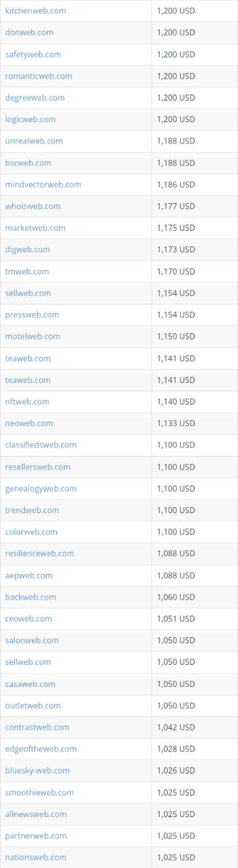Click bluesky-web.com domain link
Screen dimensions: 238x868
click(x=38, y=770)
